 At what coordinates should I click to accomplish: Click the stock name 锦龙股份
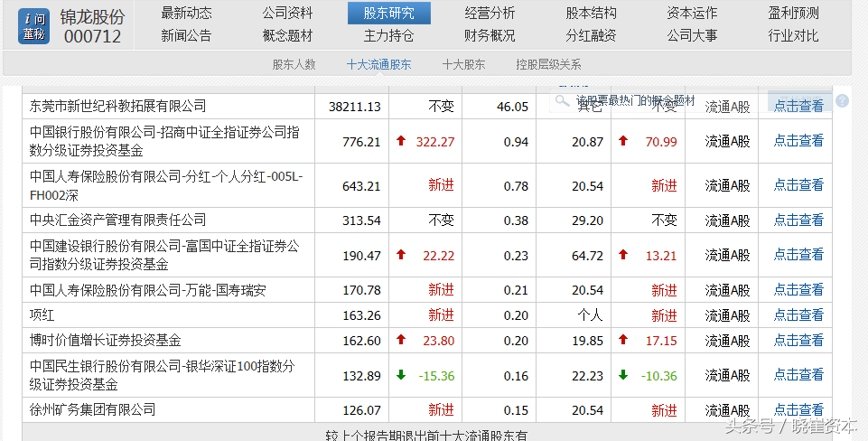(92, 17)
